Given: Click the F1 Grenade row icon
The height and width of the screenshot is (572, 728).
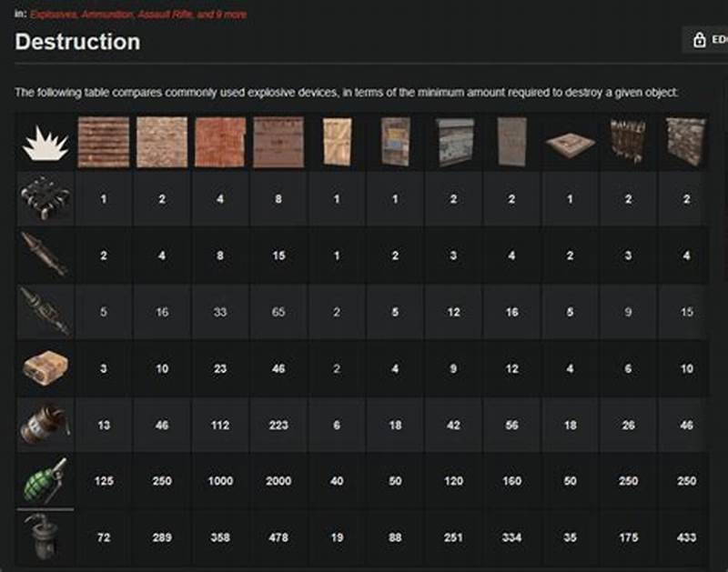Looking at the screenshot, I should (44, 479).
